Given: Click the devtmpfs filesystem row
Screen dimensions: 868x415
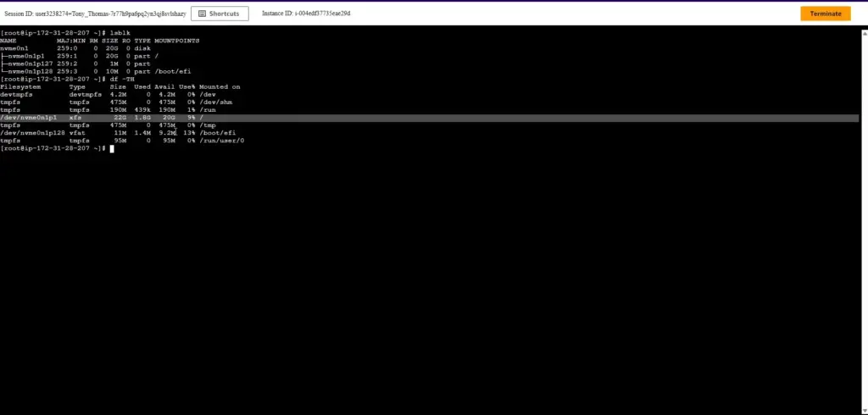Looking at the screenshot, I should [18, 94].
